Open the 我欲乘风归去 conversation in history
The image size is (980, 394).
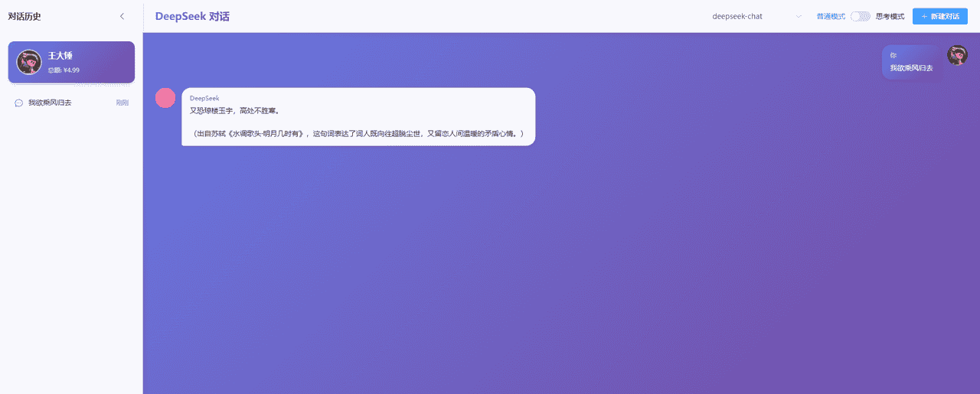point(71,103)
